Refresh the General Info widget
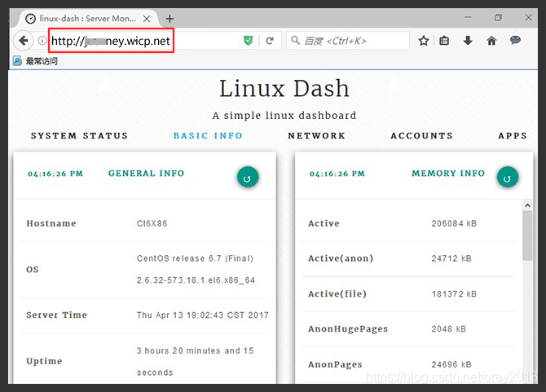 [248, 178]
